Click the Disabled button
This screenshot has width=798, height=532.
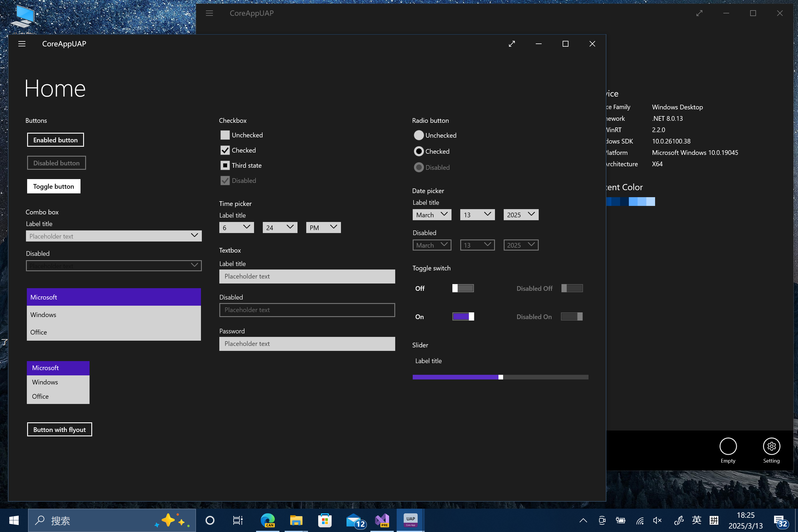pyautogui.click(x=56, y=163)
